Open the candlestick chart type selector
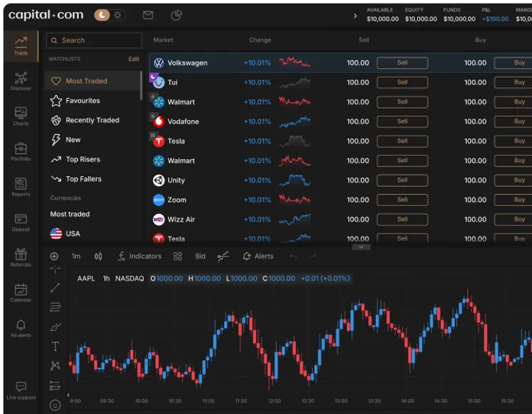 coord(98,256)
